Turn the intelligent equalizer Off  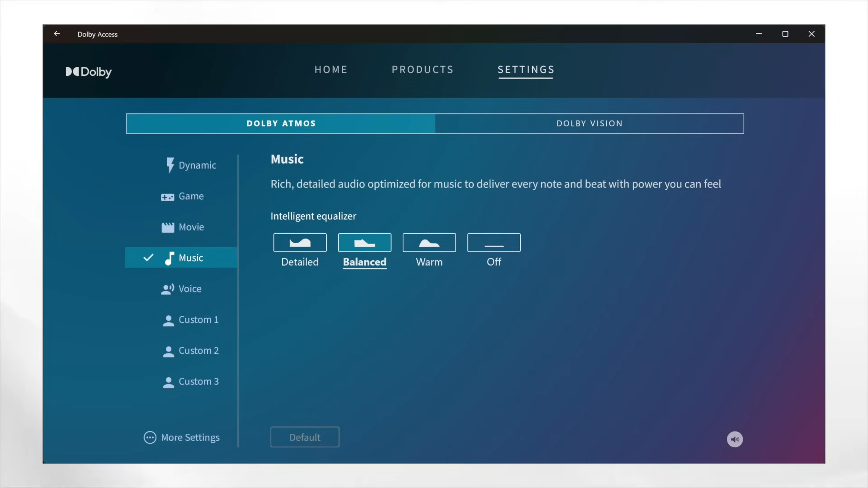(x=494, y=243)
